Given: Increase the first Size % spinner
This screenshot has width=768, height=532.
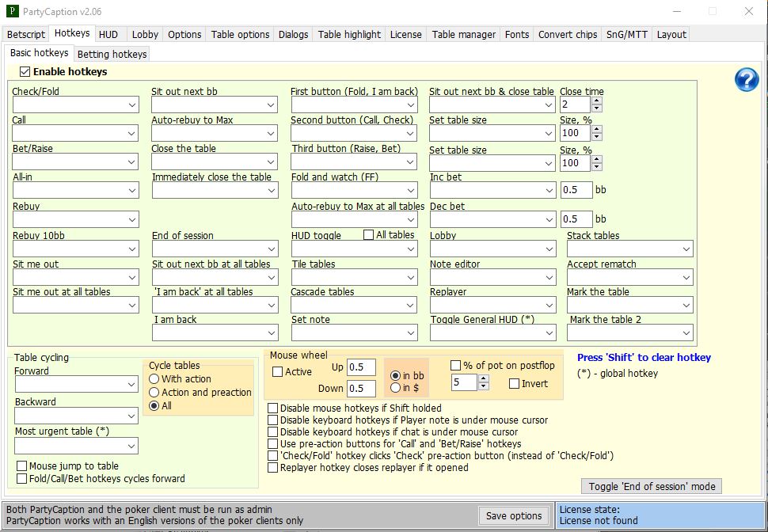Looking at the screenshot, I should [596, 129].
